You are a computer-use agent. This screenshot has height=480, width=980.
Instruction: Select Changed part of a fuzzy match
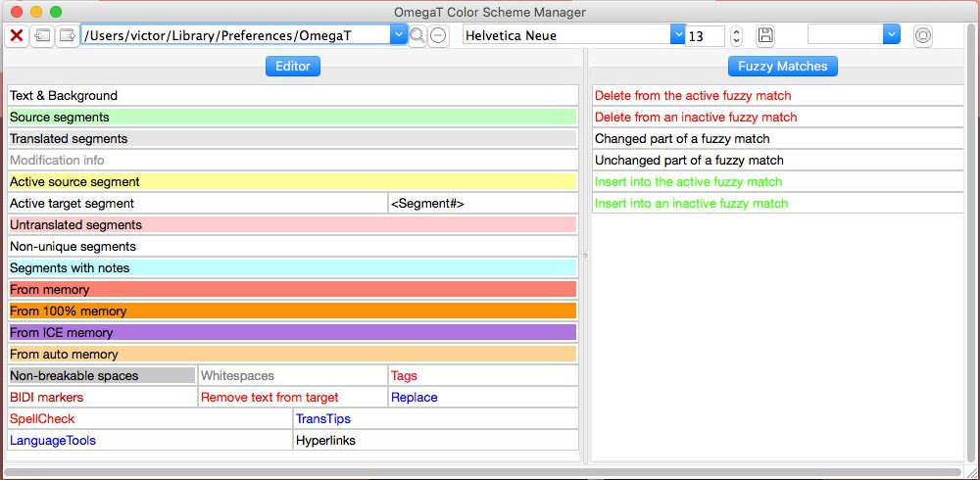778,139
